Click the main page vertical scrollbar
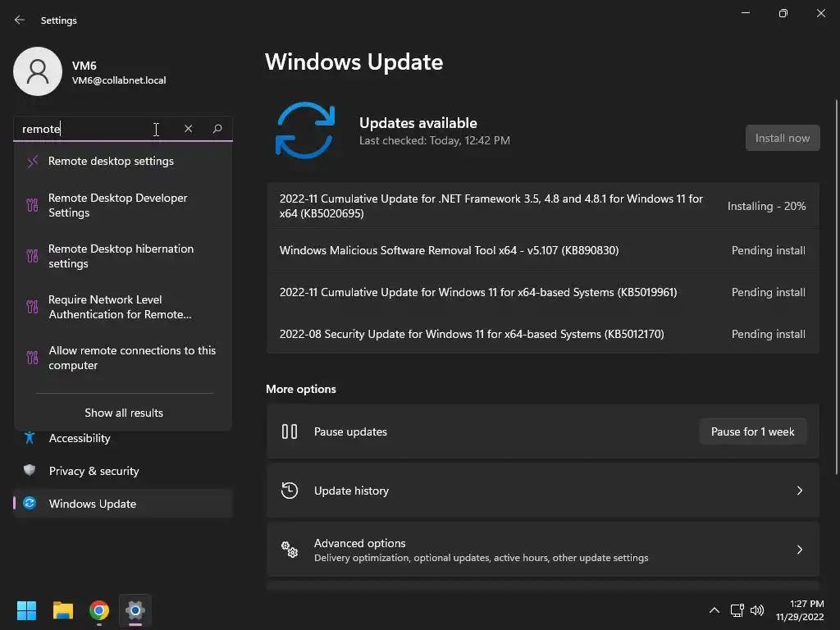 click(x=837, y=286)
